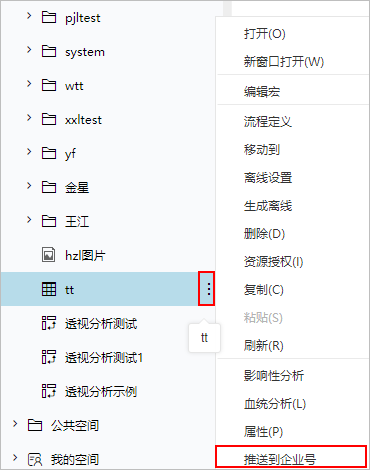Expand the 公共空间 node
This screenshot has height=470, width=370.
[15, 424]
